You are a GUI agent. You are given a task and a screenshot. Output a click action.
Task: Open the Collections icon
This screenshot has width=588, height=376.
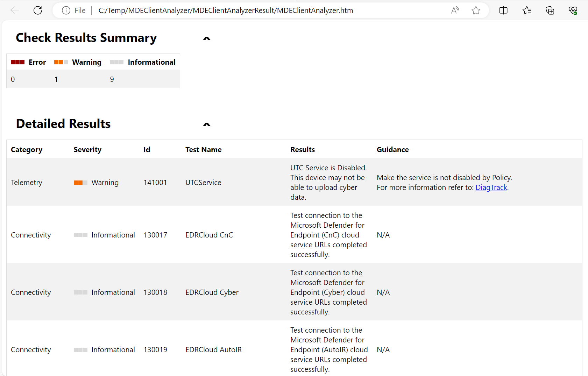[x=550, y=10]
